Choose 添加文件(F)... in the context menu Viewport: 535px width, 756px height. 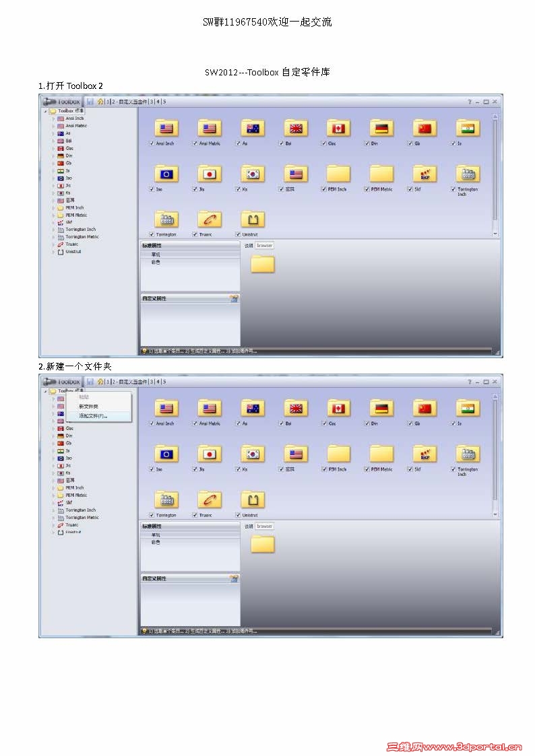(93, 415)
